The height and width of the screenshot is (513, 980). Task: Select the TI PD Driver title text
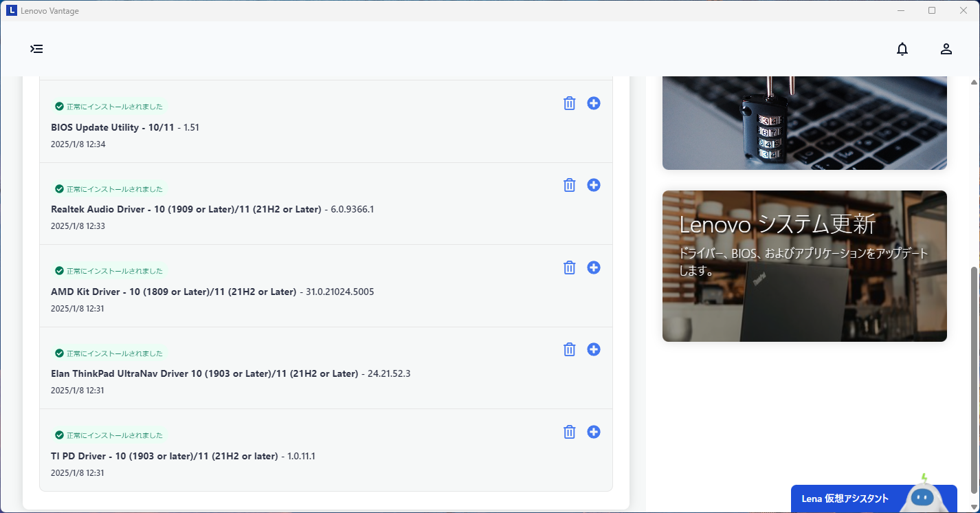pyautogui.click(x=164, y=456)
